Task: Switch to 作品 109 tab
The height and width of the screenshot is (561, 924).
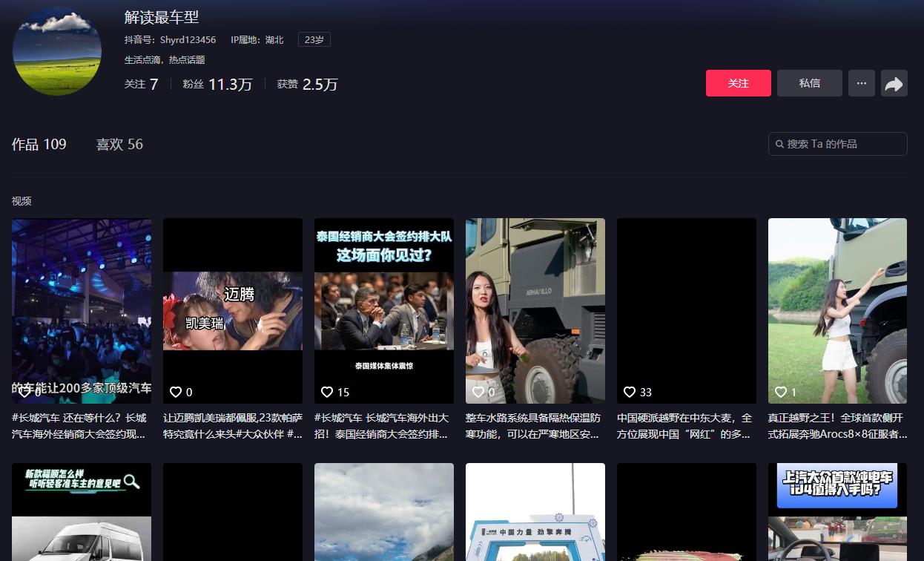Action: [39, 144]
